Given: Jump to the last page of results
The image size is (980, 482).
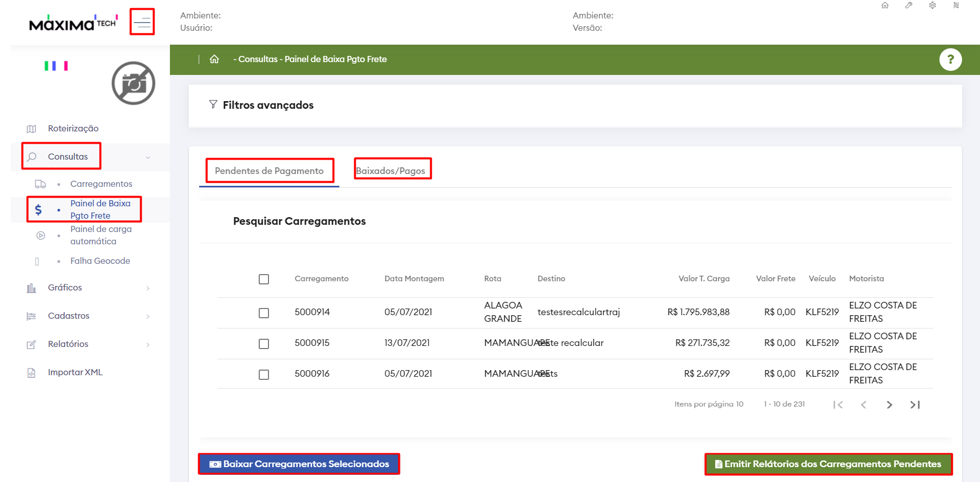Looking at the screenshot, I should coord(915,405).
